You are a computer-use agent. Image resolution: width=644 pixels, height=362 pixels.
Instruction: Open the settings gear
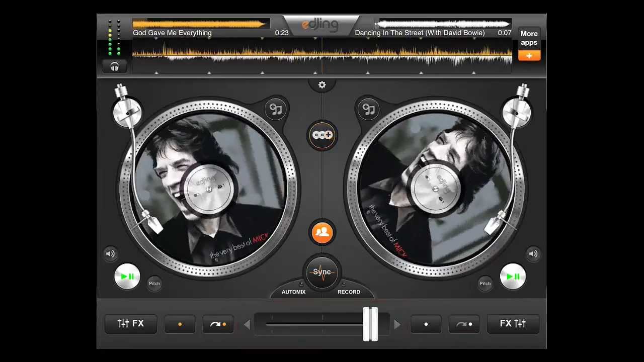pos(322,85)
